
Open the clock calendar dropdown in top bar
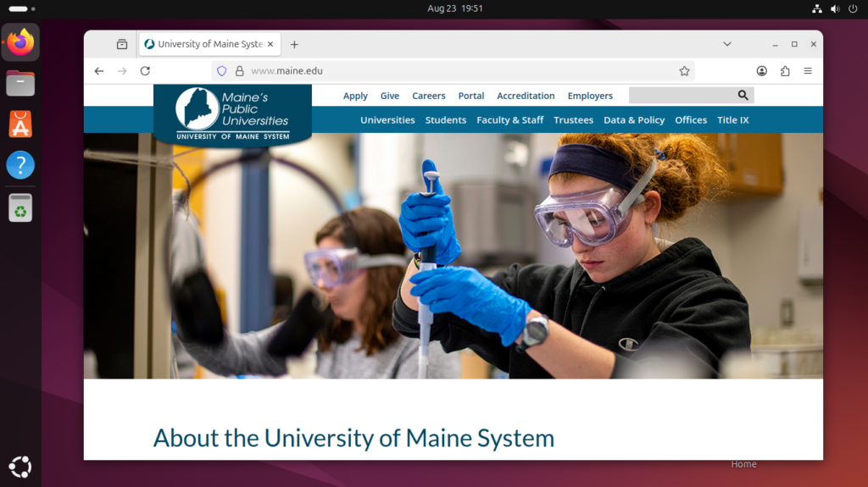[x=455, y=8]
